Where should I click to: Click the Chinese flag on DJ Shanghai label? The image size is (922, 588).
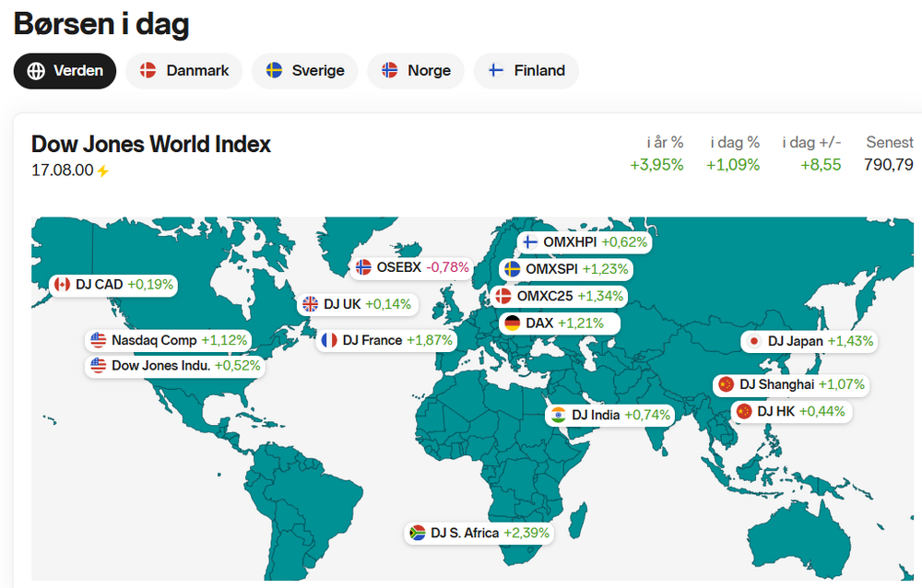tap(727, 384)
